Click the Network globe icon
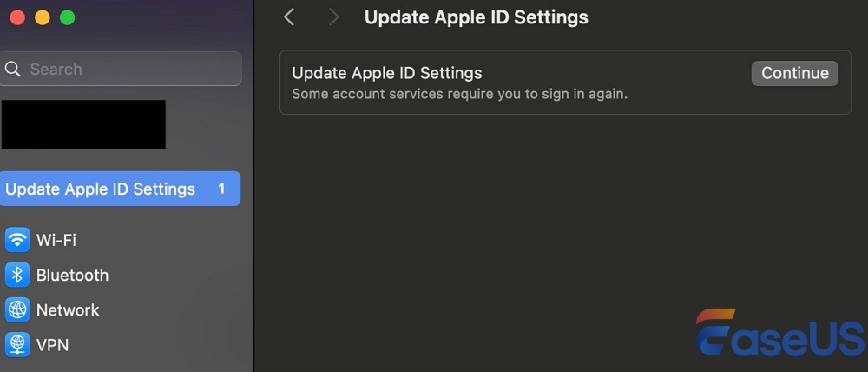The height and width of the screenshot is (372, 868). [17, 310]
